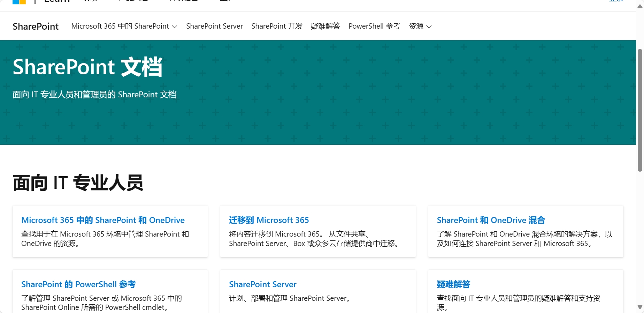This screenshot has height=313, width=644.
Task: Click the vertical scrollbar thumb
Action: pos(640,110)
